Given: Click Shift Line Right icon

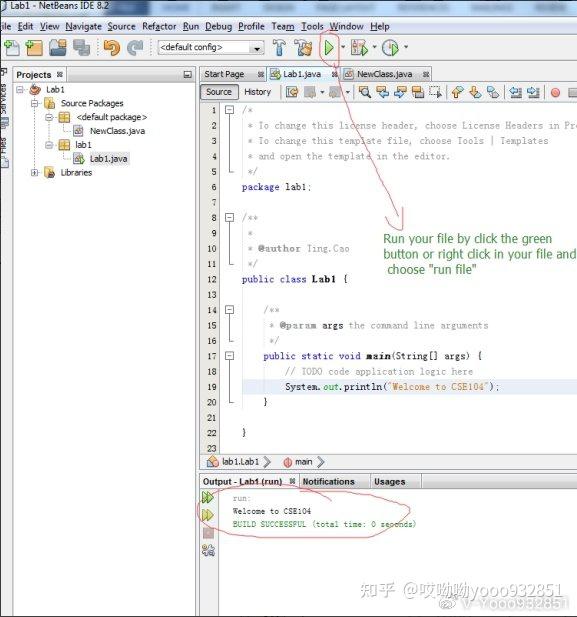Looking at the screenshot, I should (533, 92).
